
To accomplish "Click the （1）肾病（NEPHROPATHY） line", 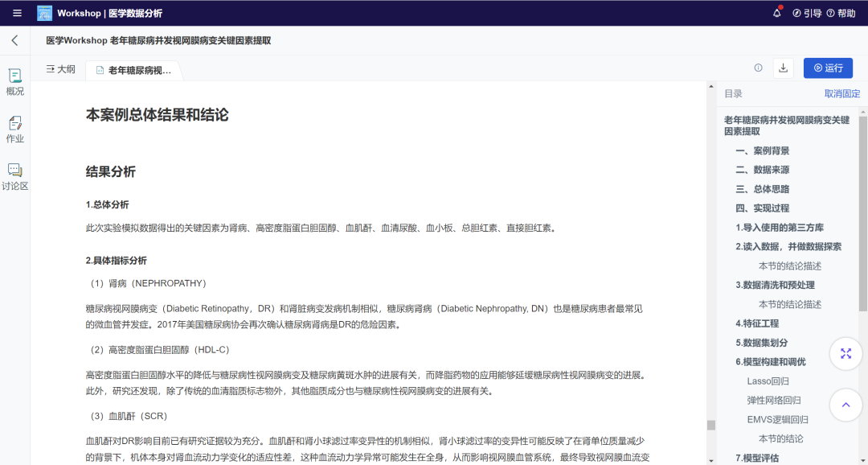I will [x=149, y=283].
